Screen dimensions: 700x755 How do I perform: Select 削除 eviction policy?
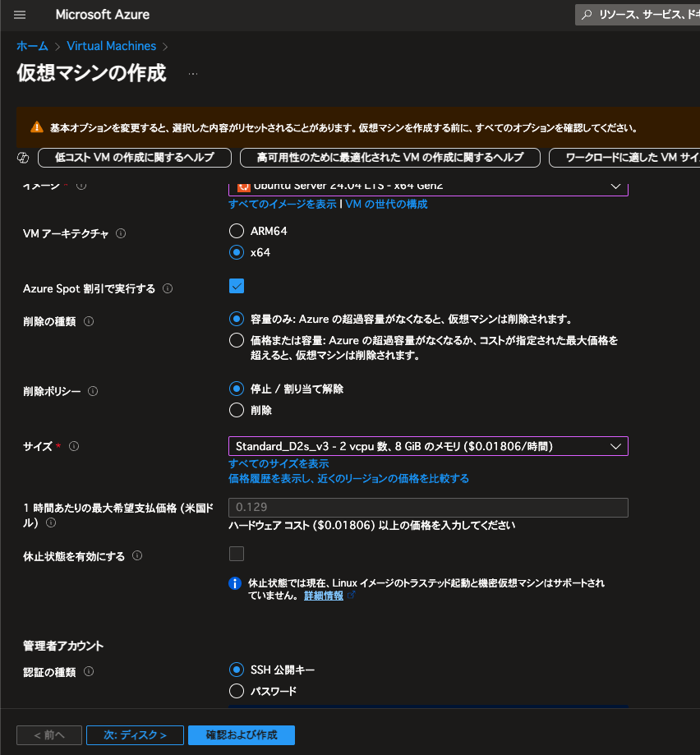click(237, 410)
